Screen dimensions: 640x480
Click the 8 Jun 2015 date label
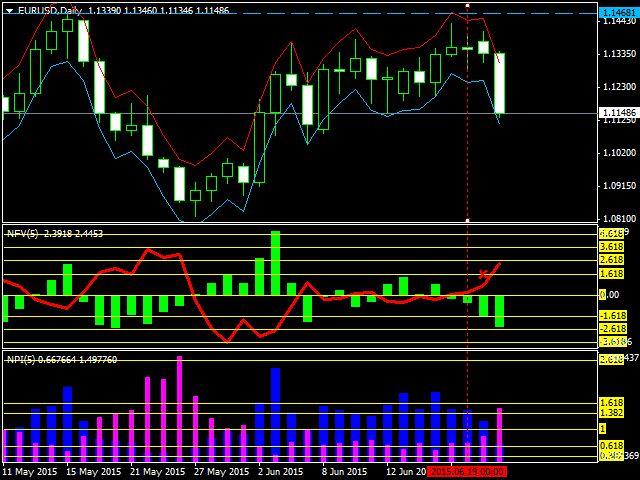point(345,472)
